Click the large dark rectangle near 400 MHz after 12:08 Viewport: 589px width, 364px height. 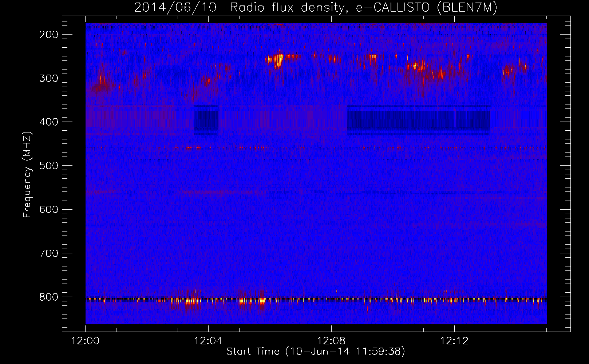[418, 120]
